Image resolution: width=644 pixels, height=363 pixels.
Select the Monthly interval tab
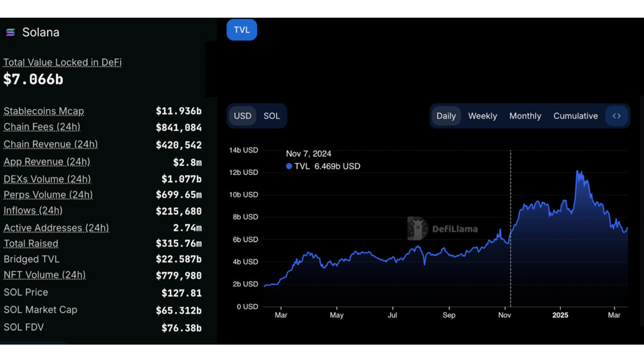coord(526,116)
